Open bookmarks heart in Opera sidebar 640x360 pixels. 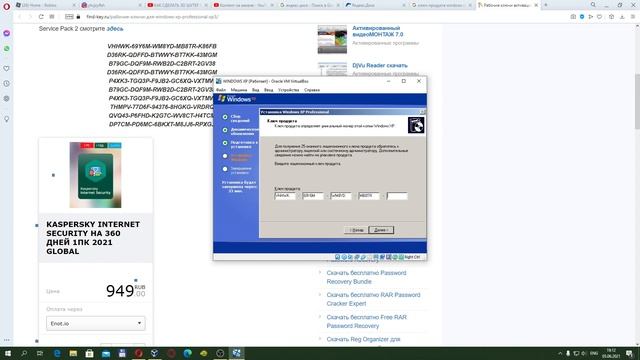(x=7, y=69)
